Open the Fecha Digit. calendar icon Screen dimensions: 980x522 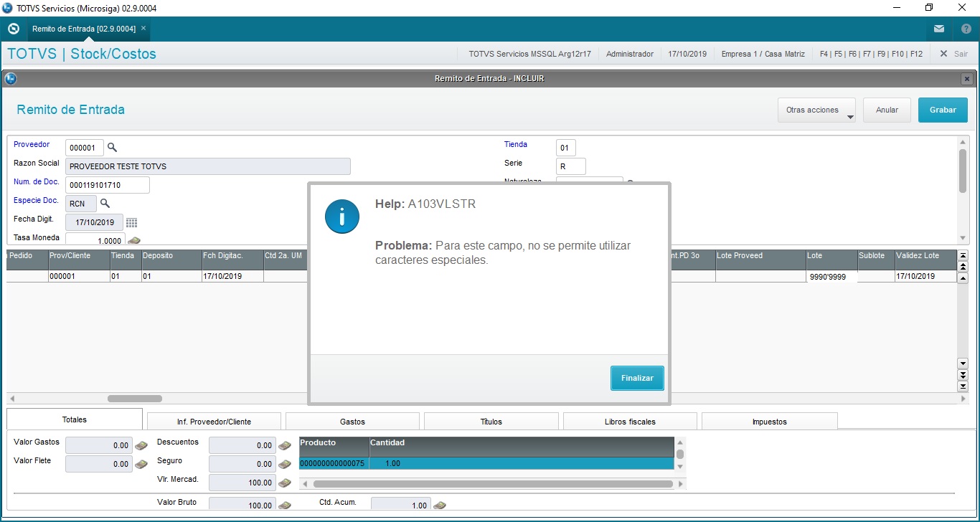click(x=131, y=222)
